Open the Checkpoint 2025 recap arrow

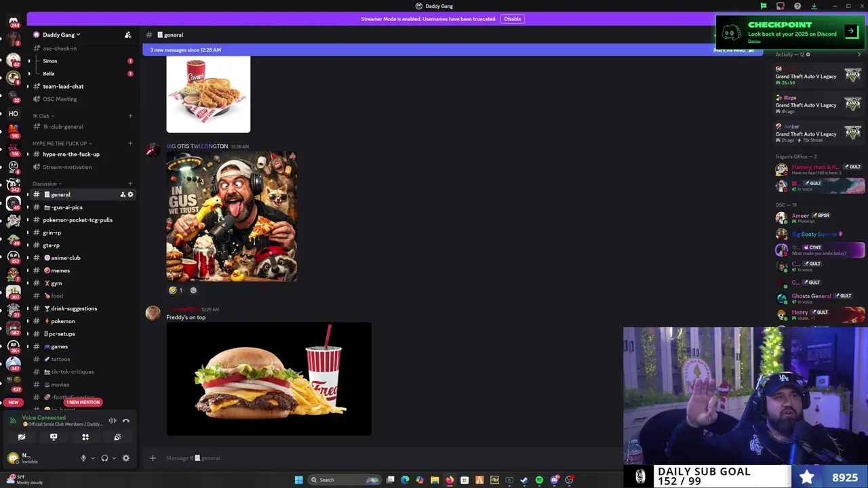(851, 31)
